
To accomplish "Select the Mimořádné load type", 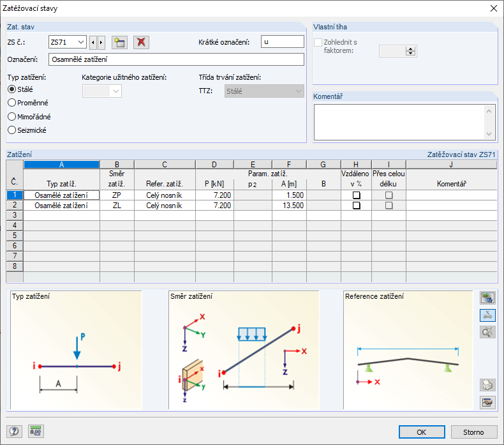I will tap(12, 116).
